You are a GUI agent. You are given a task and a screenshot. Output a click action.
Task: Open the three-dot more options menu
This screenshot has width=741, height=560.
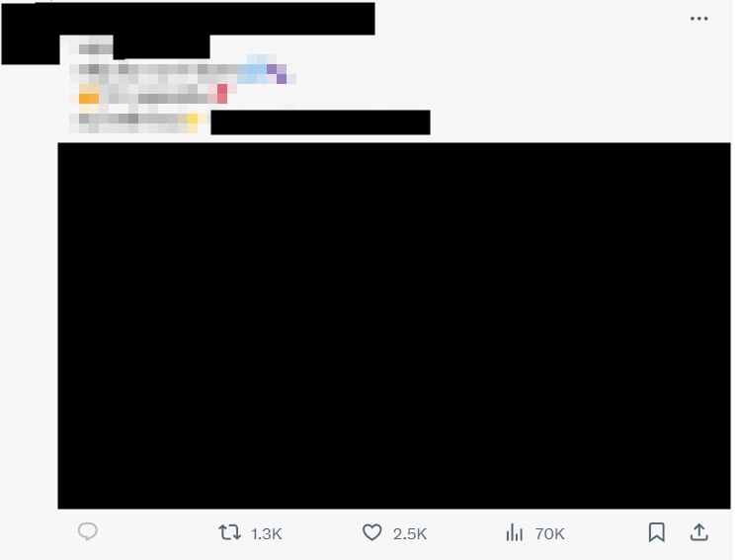pos(699,19)
